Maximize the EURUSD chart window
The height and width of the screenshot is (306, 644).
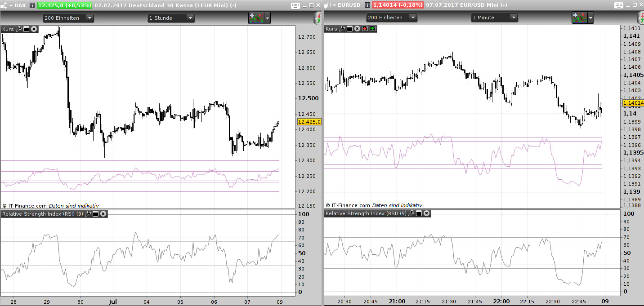(635, 5)
